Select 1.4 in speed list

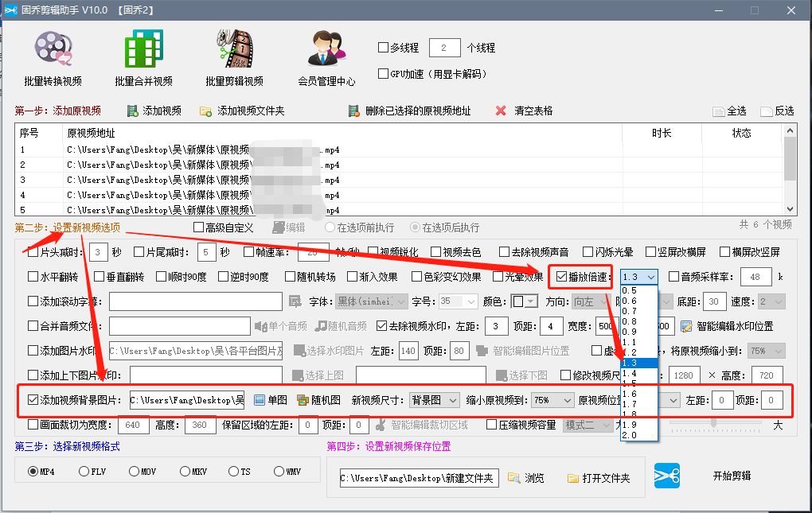pos(639,373)
